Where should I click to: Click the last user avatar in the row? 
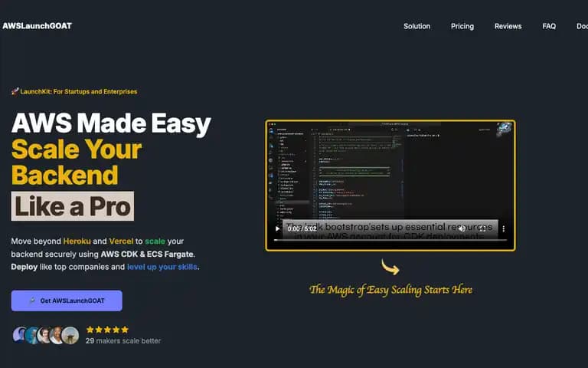(70, 335)
